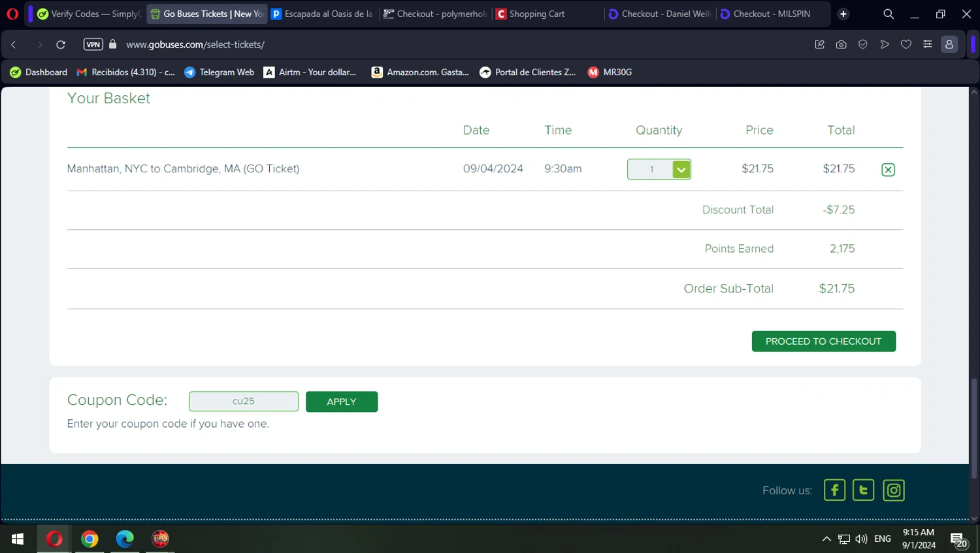This screenshot has width=980, height=553.
Task: Open the network status tray icon
Action: click(x=844, y=539)
